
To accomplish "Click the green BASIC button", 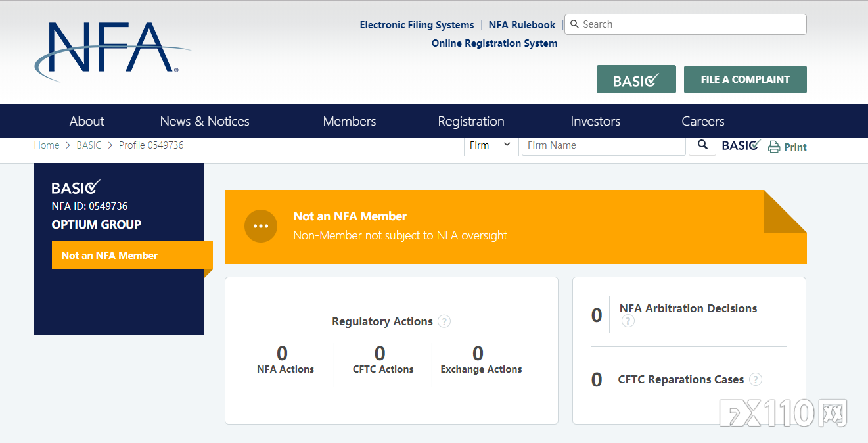I will pos(636,80).
